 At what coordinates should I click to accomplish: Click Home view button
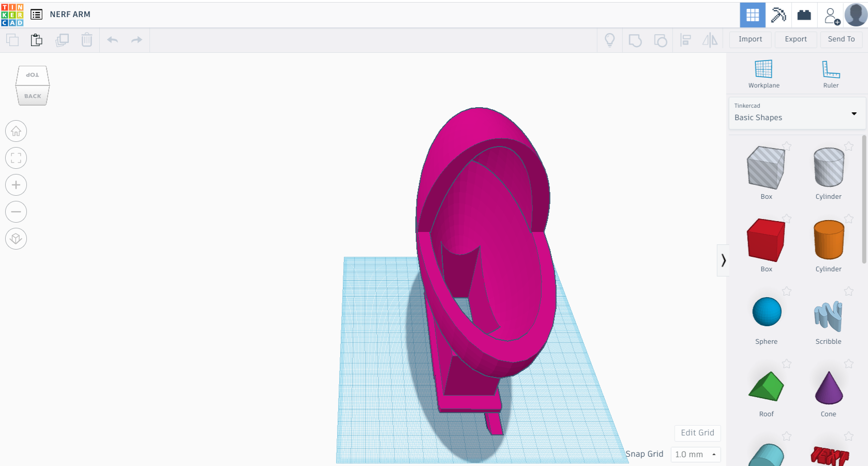pos(16,131)
